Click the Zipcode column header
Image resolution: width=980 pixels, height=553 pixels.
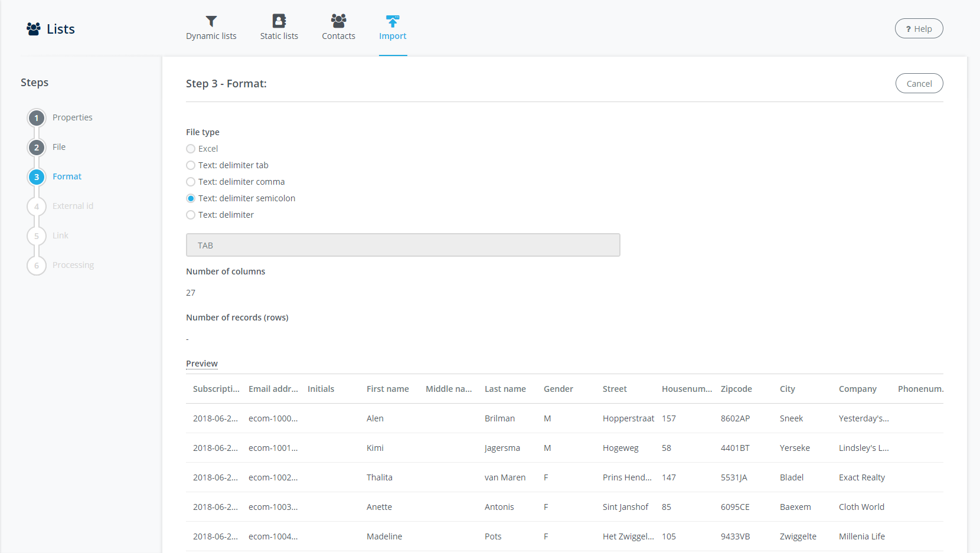click(x=736, y=389)
